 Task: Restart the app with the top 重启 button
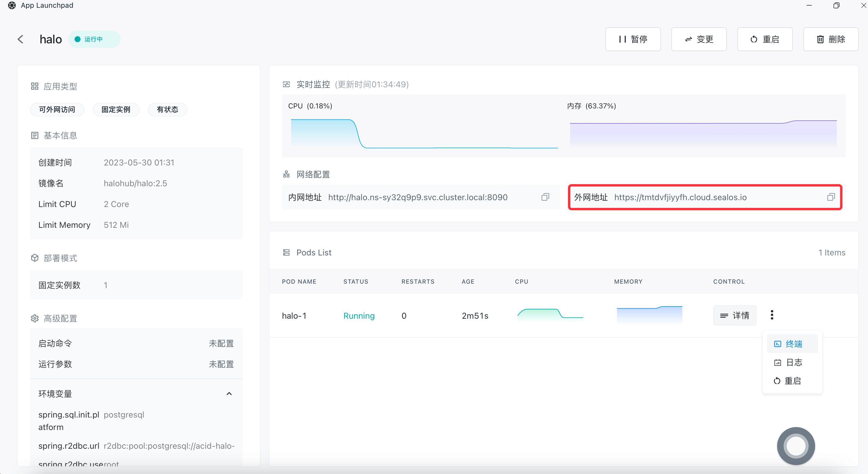[765, 39]
